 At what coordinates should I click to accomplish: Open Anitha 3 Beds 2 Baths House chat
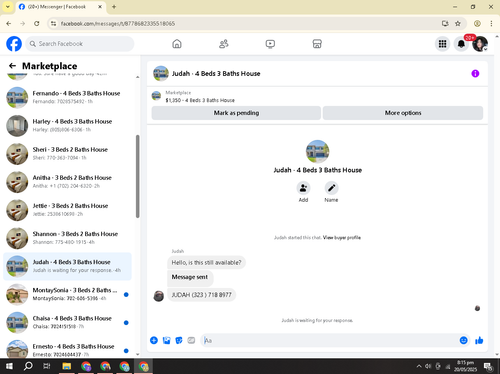pos(67,182)
